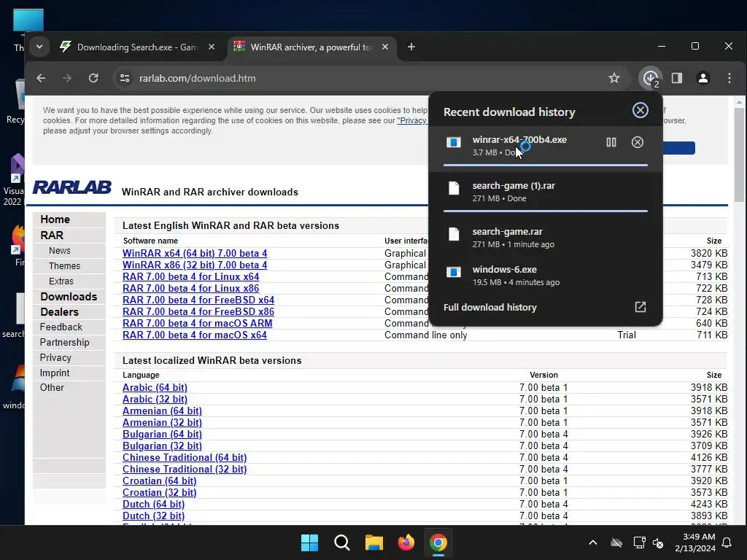Screen dimensions: 747x560
Task: Click the Chrome downloads toolbar icon
Action: [x=650, y=78]
